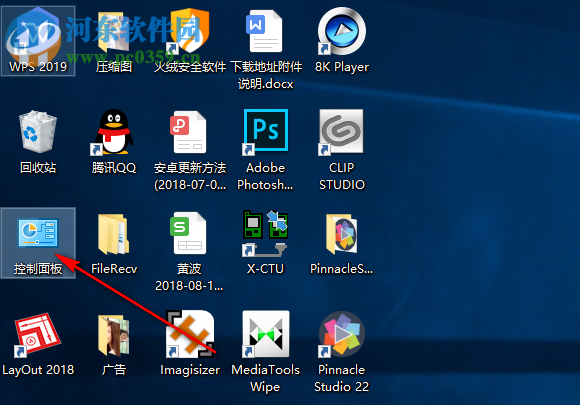Select the CLIP STUDIO shortcut icon
Image resolution: width=580 pixels, height=405 pixels.
[x=341, y=132]
